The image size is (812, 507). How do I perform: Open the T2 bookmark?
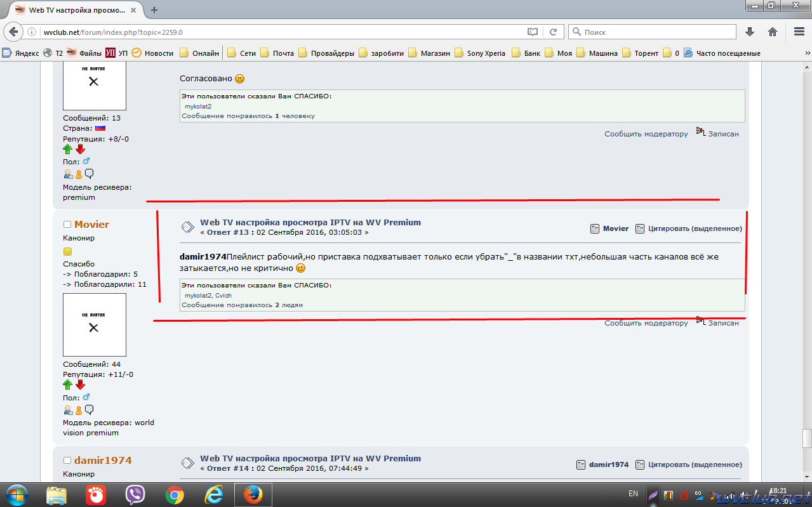tap(53, 53)
